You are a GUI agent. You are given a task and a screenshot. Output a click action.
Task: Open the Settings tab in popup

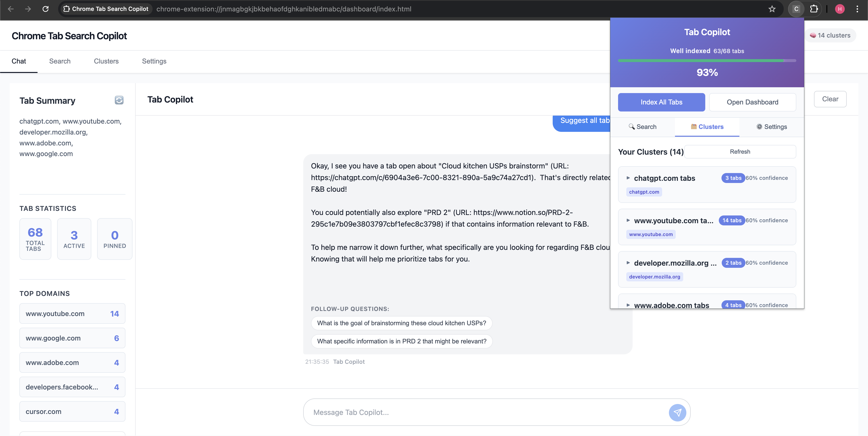coord(771,127)
